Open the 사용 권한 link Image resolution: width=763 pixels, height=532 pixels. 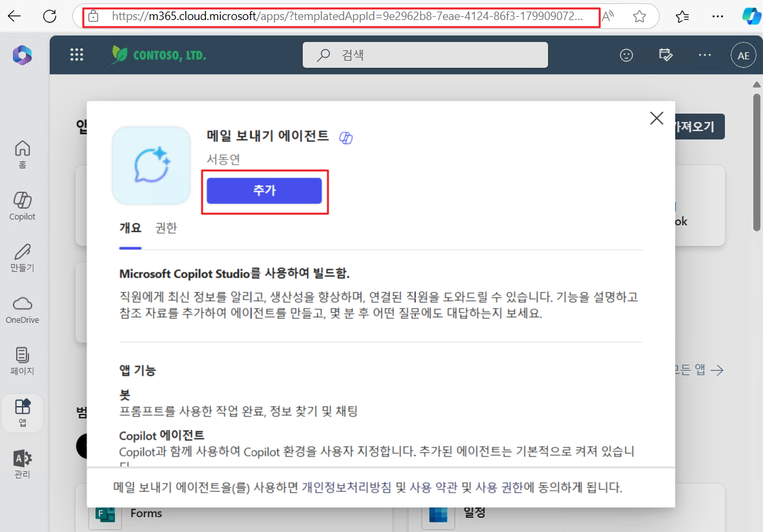tap(499, 487)
